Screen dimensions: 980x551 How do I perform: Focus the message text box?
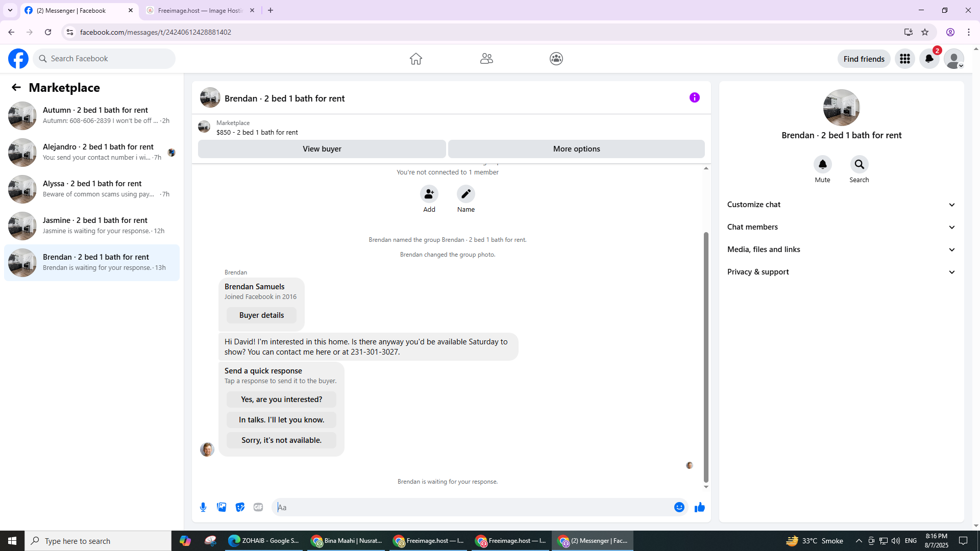pyautogui.click(x=473, y=507)
